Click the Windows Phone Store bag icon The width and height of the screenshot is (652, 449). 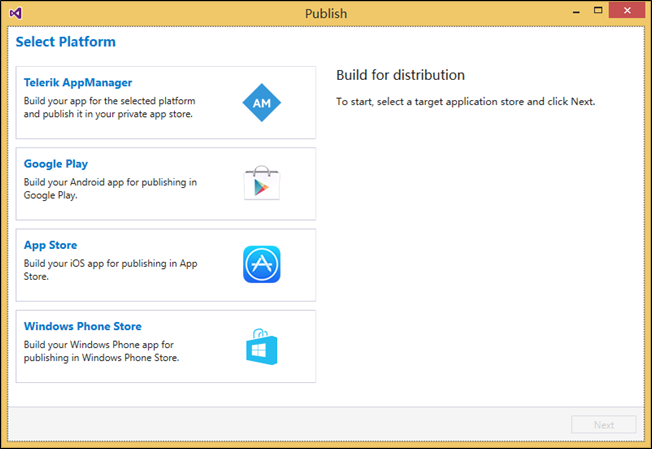pyautogui.click(x=262, y=346)
